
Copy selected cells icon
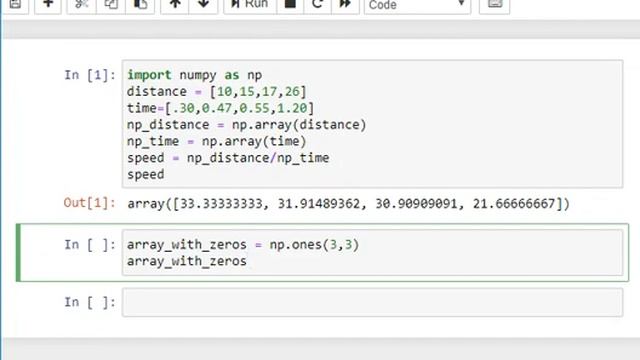tap(111, 5)
